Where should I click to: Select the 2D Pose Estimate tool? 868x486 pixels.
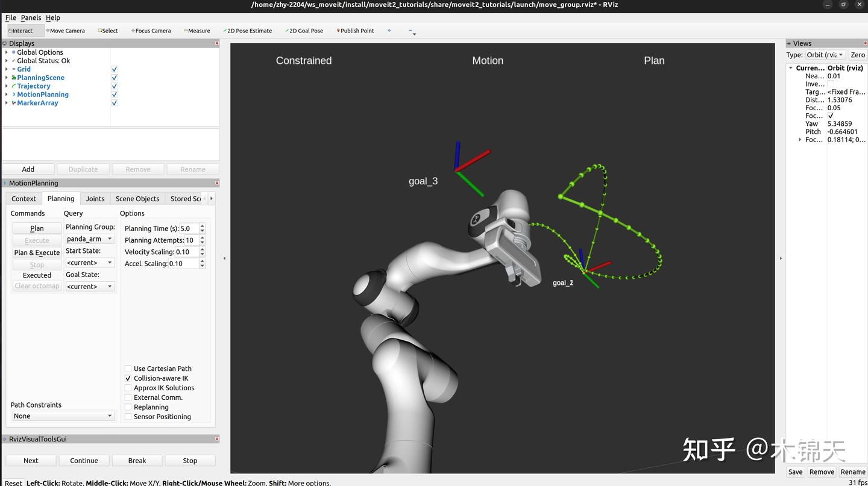click(x=247, y=30)
